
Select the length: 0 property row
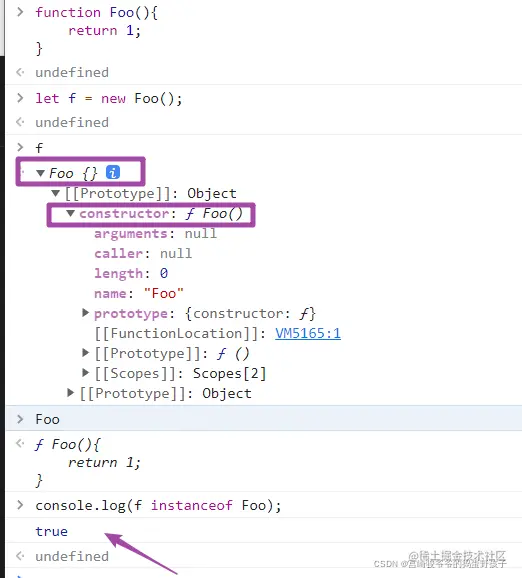coord(131,274)
